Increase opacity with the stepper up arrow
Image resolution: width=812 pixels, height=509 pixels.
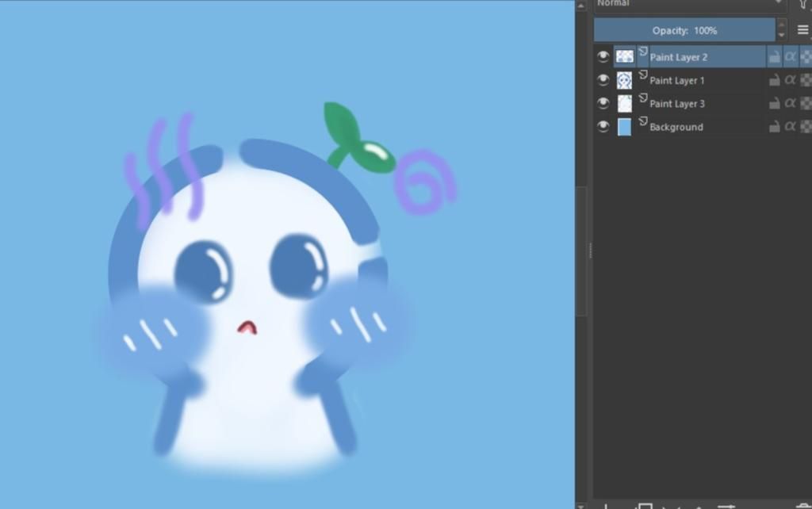[x=781, y=25]
